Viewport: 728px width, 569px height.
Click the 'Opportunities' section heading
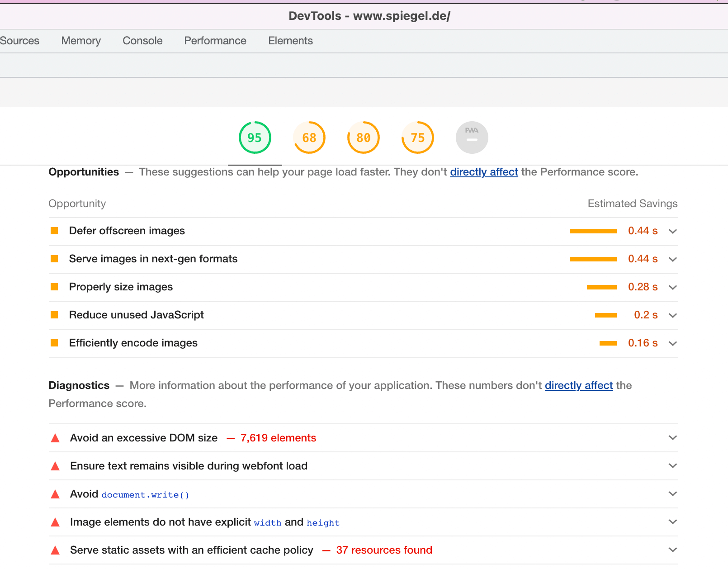84,172
